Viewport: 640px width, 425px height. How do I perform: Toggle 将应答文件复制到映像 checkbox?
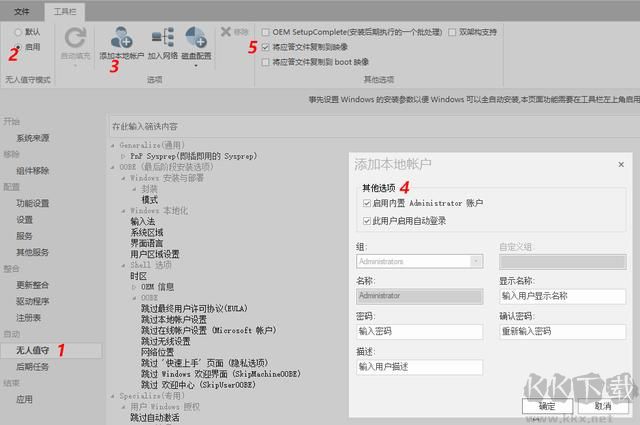[x=266, y=47]
